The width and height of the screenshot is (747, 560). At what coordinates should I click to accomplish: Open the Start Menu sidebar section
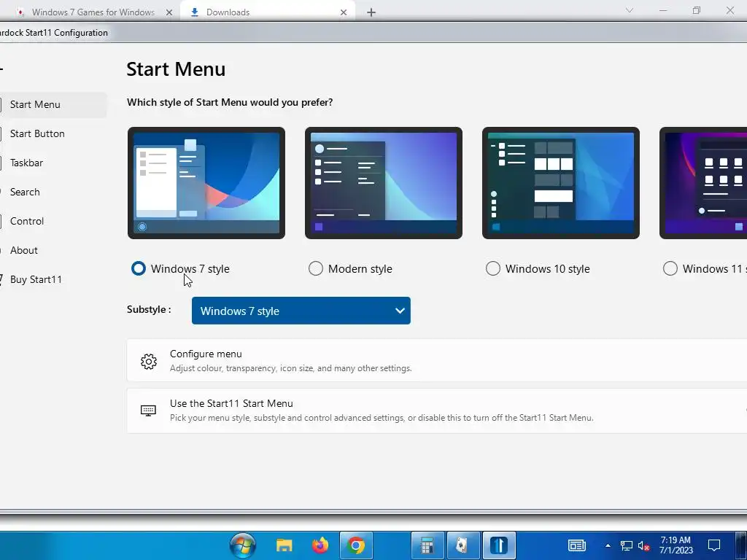[x=53, y=105]
